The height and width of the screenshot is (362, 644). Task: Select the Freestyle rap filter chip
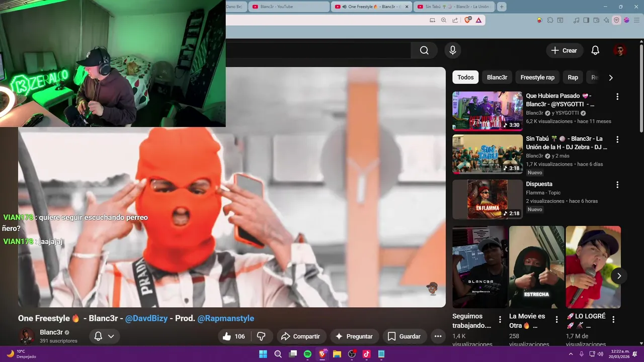pyautogui.click(x=537, y=77)
